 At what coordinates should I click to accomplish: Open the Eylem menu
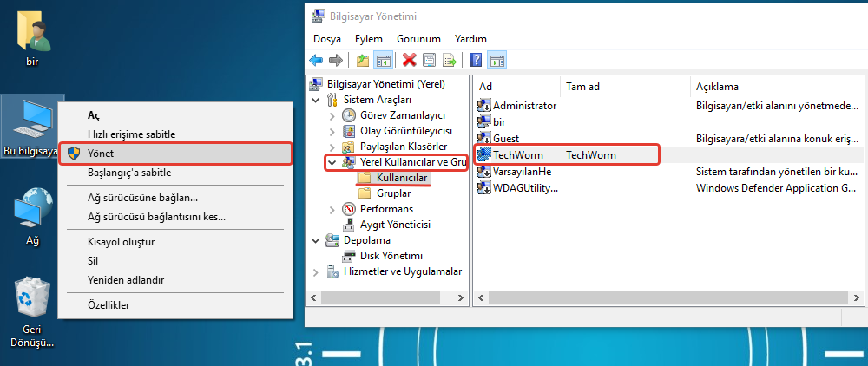click(368, 39)
